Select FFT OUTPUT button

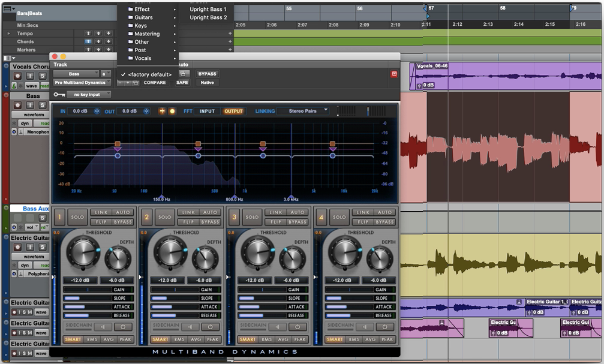(x=233, y=111)
